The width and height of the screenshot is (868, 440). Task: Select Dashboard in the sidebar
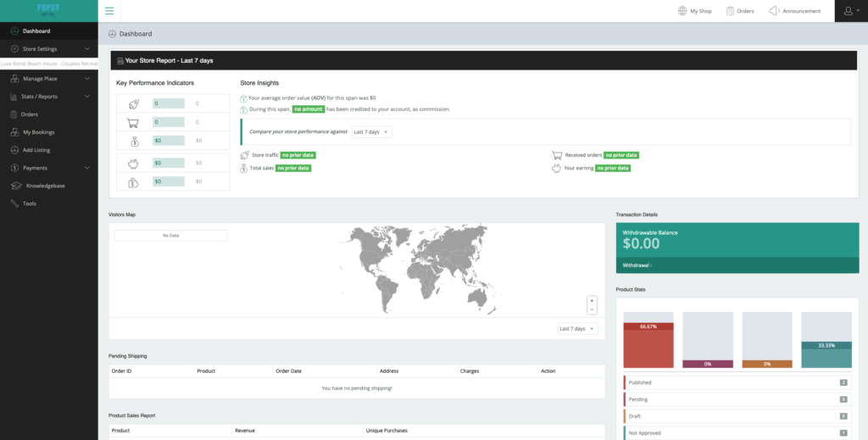point(36,31)
